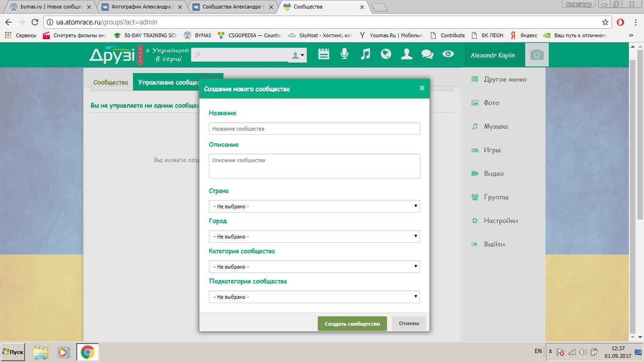This screenshot has height=362, width=644.
Task: Click the eye icon in header
Action: click(448, 54)
